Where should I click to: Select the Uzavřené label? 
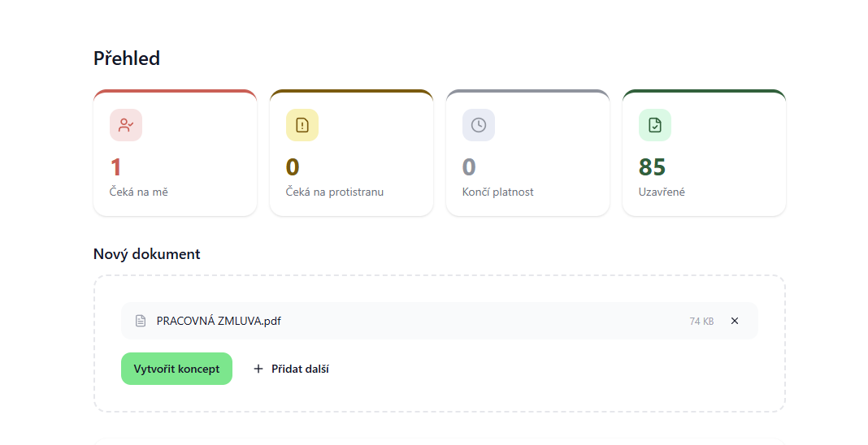(662, 192)
